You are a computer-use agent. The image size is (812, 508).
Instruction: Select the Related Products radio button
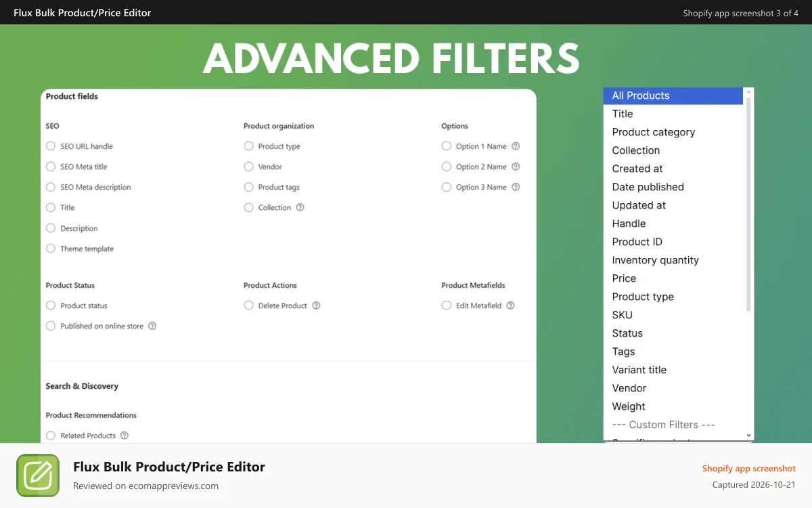tap(51, 436)
